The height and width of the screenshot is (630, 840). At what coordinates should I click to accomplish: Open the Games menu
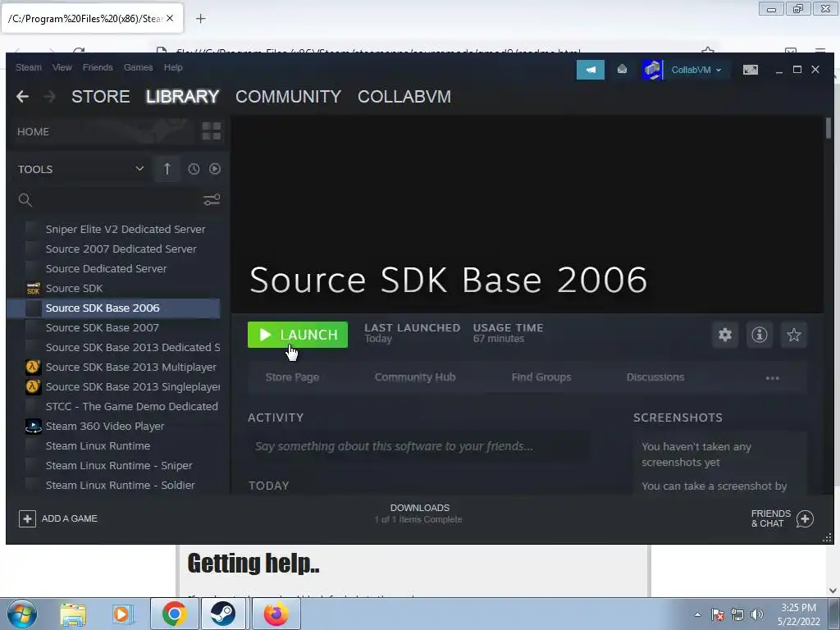point(138,67)
